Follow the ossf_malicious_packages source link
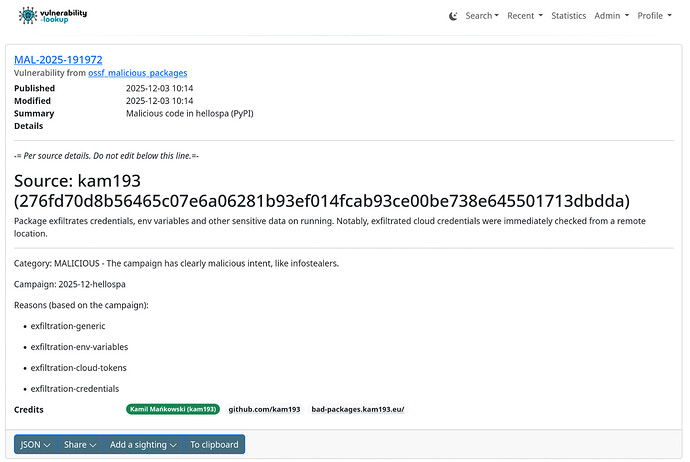 (x=137, y=73)
